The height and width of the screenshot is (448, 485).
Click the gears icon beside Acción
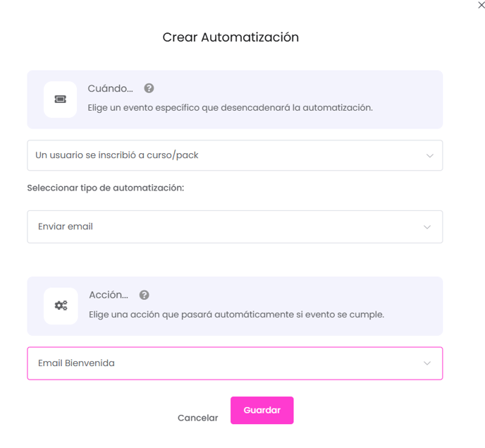point(61,305)
